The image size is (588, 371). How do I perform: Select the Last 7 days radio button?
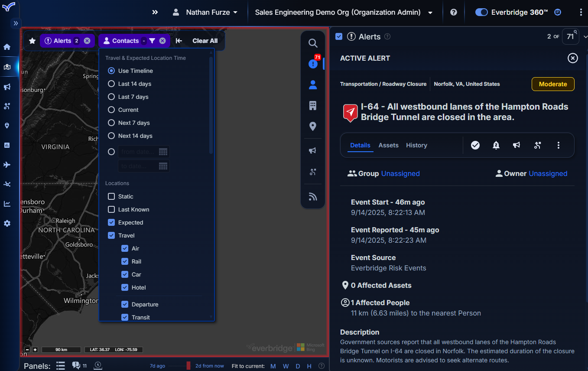111,97
